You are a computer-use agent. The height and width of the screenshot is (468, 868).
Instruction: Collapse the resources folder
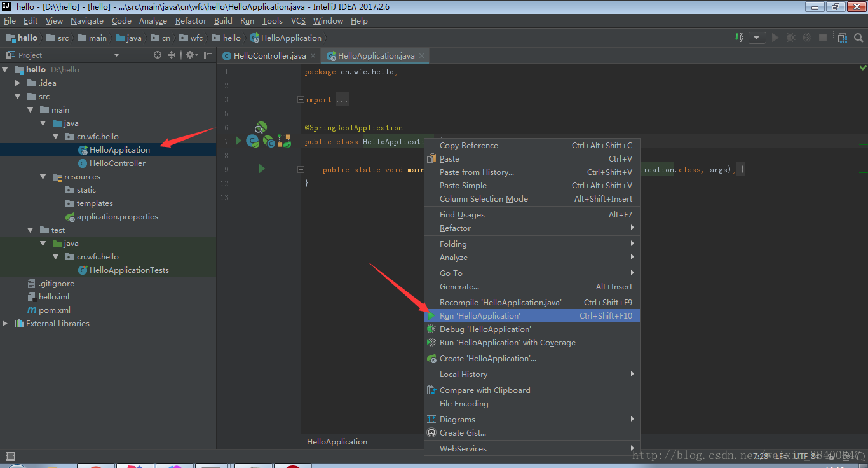pos(43,177)
